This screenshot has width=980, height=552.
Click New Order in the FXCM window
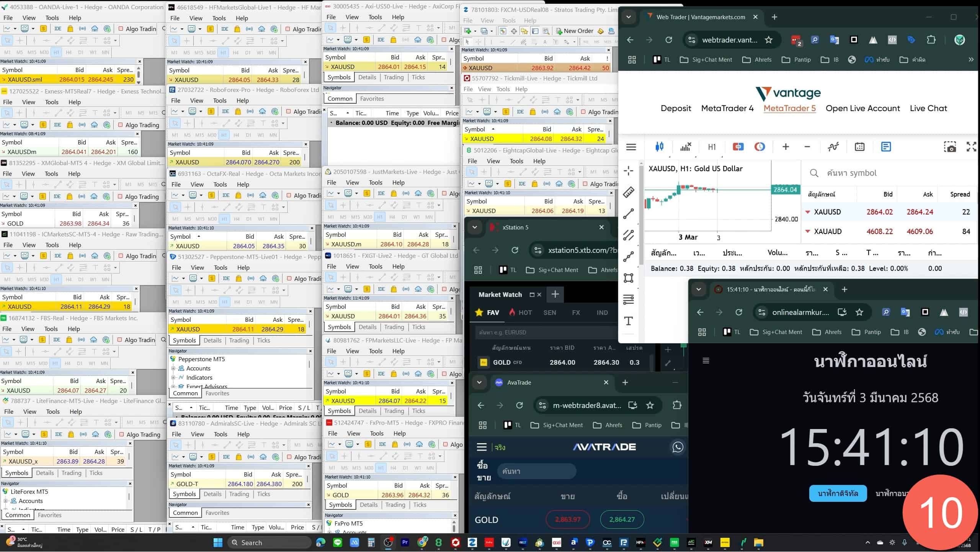tap(574, 31)
